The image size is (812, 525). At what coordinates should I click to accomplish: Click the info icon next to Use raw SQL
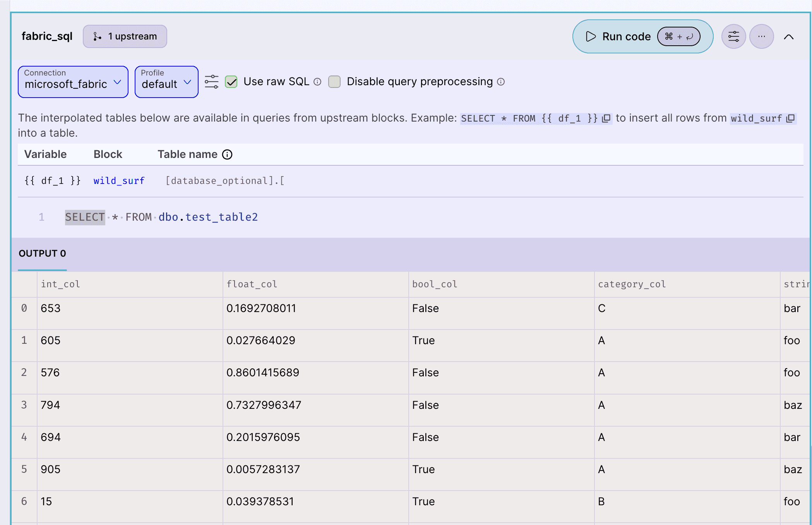click(317, 82)
